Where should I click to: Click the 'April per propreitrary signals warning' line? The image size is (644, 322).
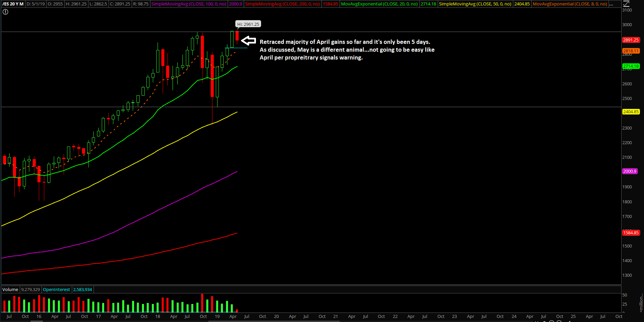[x=311, y=57]
